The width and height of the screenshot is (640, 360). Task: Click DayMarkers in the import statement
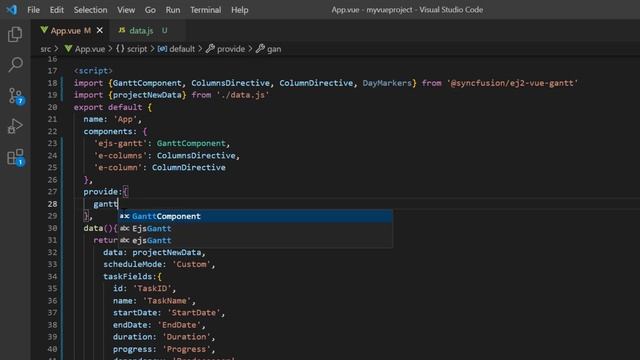[x=387, y=83]
